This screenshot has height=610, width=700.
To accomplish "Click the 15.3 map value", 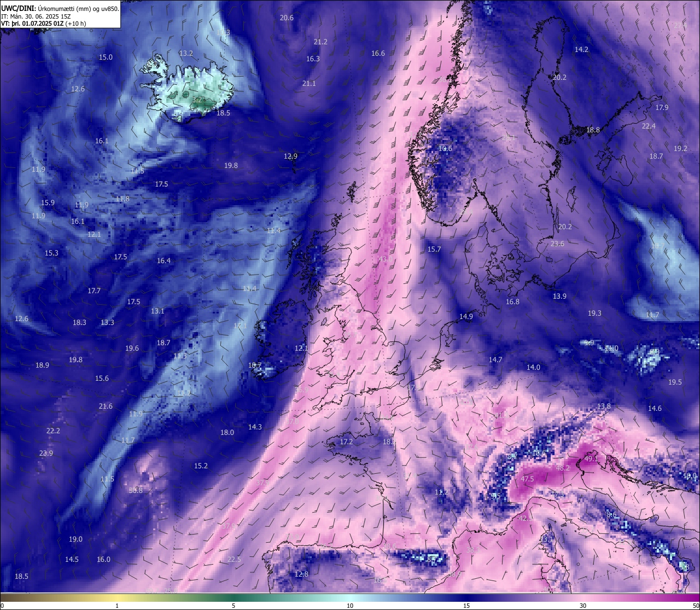I will point(51,253).
